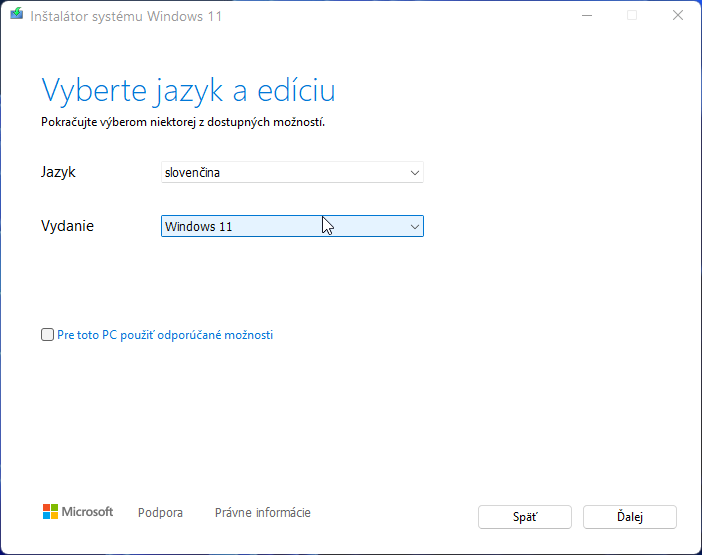This screenshot has height=555, width=702.
Task: Minimize the installer window
Action: click(587, 16)
